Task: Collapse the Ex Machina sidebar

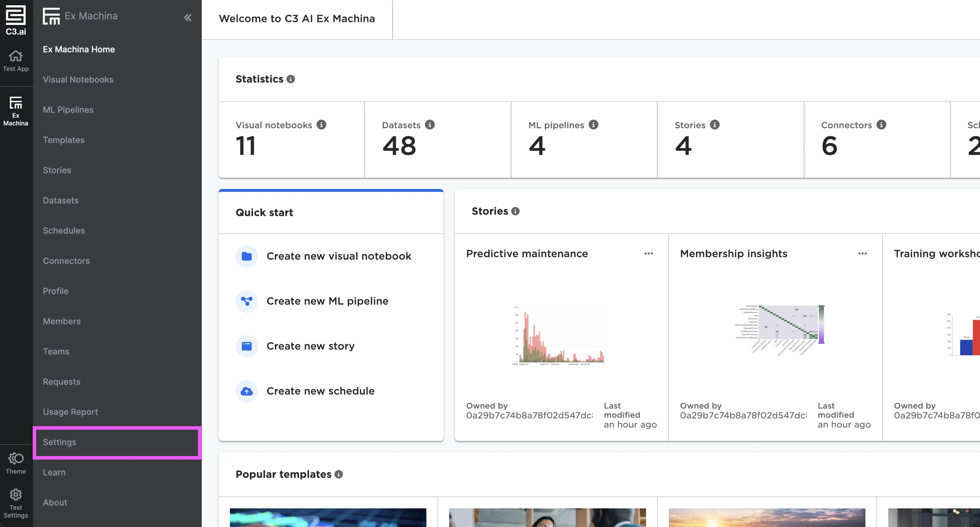Action: [188, 18]
